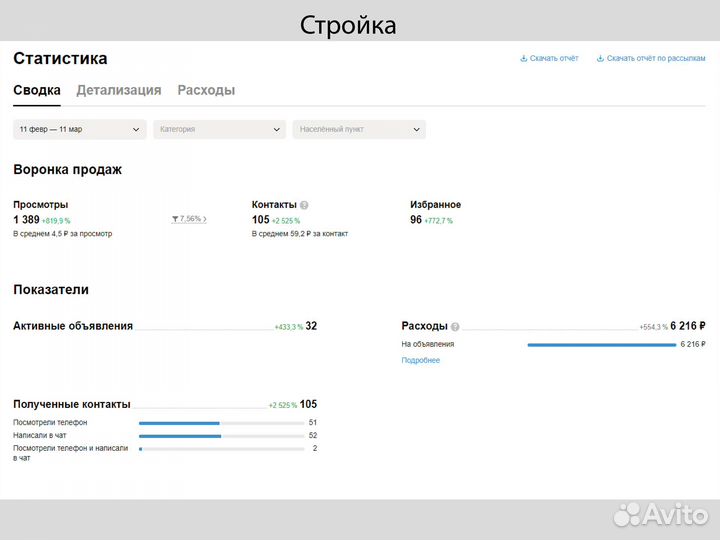Expand the 7,56% conversion chevron

click(205, 219)
